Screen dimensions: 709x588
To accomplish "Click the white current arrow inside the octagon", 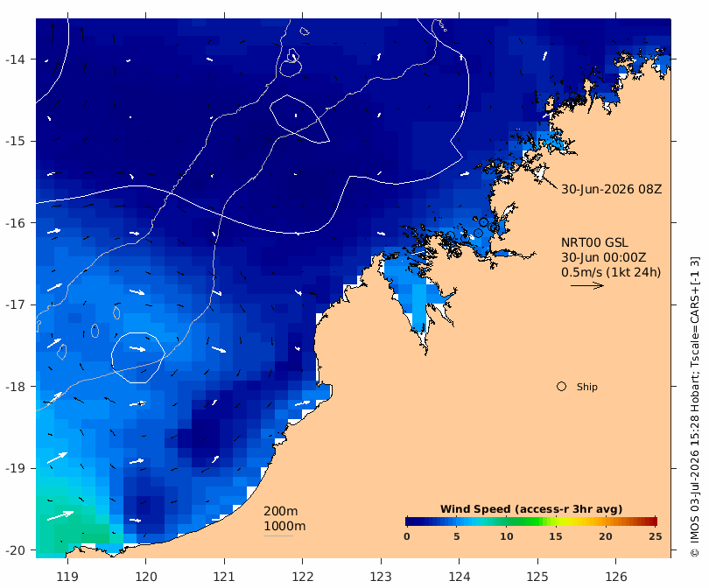I will click(137, 348).
